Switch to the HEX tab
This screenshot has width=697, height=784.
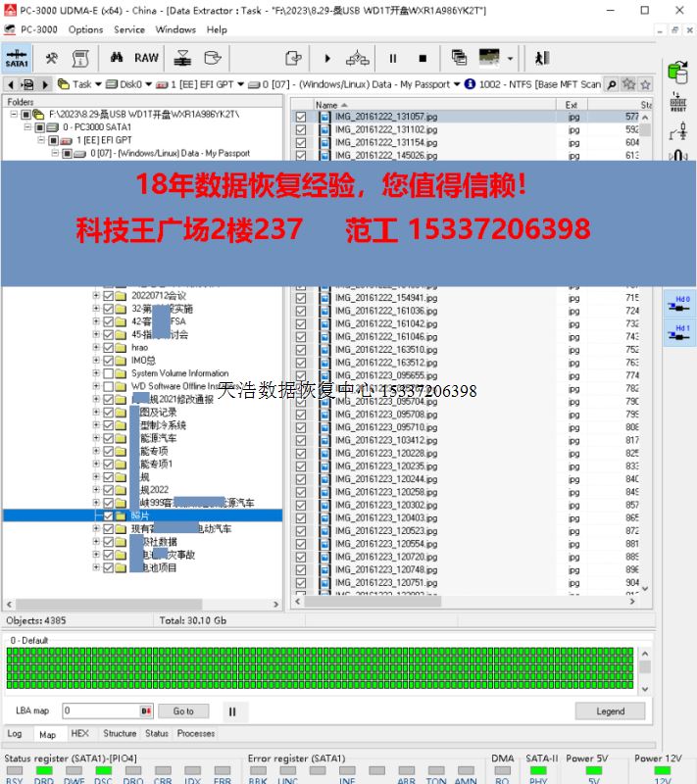point(79,733)
